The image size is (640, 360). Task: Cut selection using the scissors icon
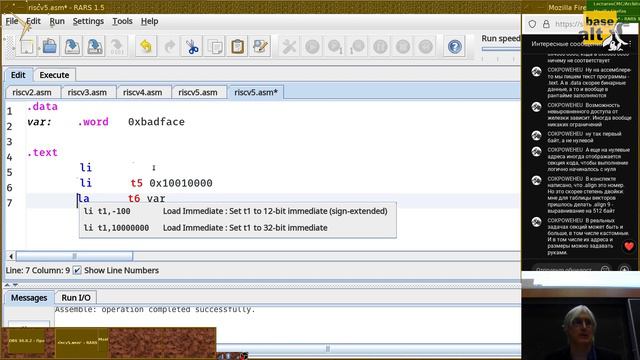[x=192, y=47]
